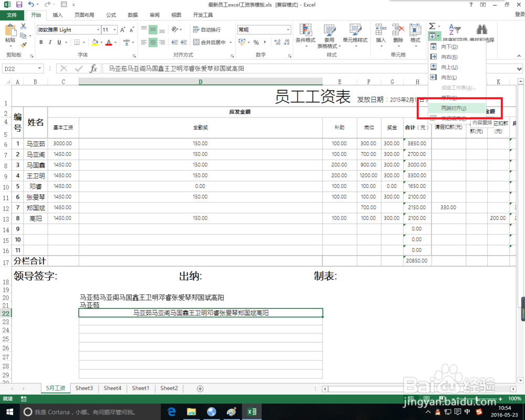
Task: Click the Increase Indent icon
Action: [x=183, y=42]
